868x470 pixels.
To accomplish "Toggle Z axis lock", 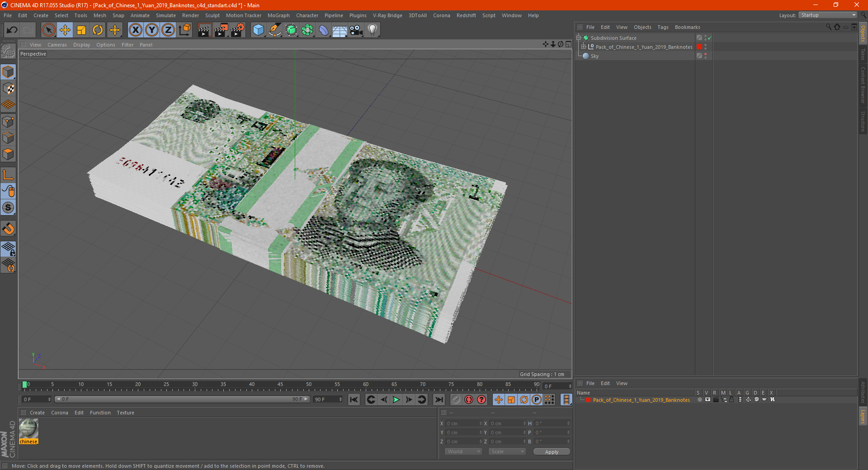I will point(168,30).
